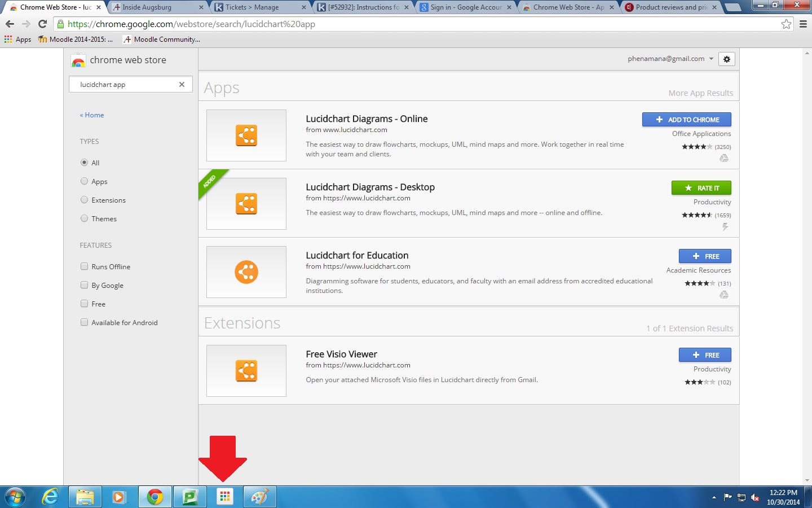Open Windows Media Player from taskbar
Image resolution: width=812 pixels, height=508 pixels.
coord(119,497)
